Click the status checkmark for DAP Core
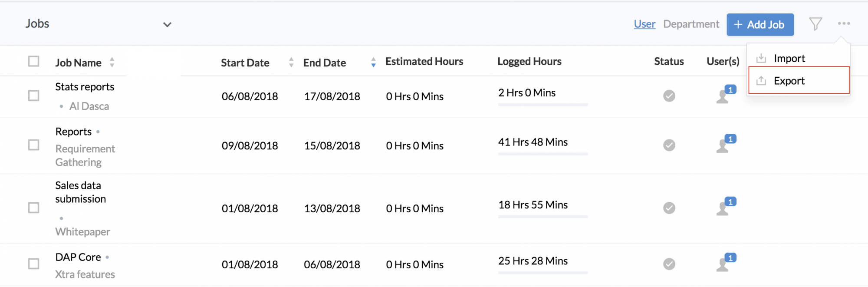The image size is (868, 287). click(x=669, y=264)
